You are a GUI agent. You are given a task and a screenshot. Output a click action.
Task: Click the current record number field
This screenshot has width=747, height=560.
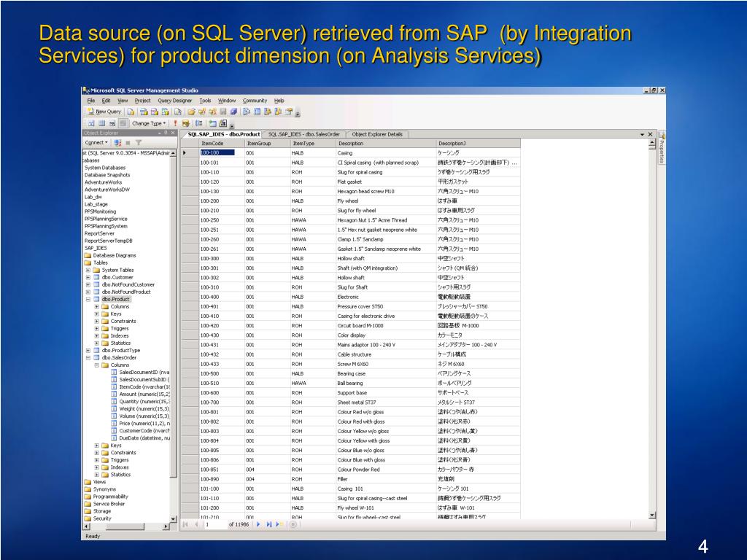(215, 525)
